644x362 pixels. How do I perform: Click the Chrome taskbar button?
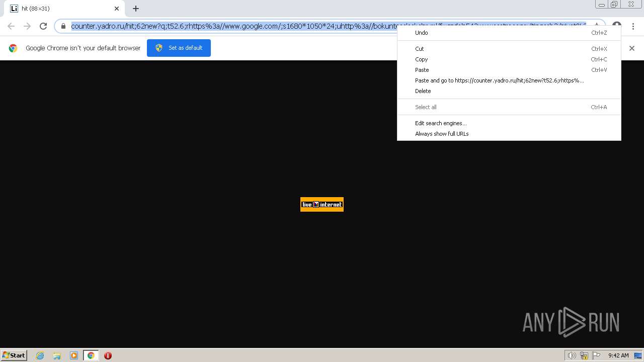pyautogui.click(x=91, y=355)
